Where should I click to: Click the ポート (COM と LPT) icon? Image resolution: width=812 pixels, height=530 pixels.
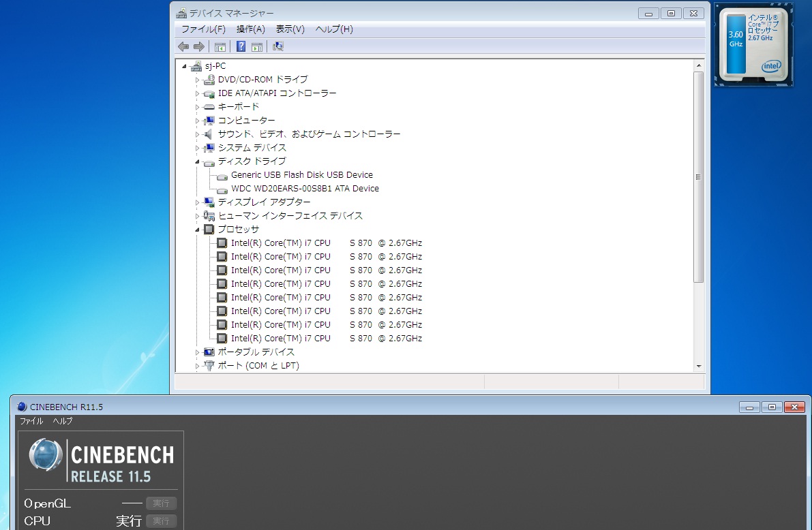click(209, 365)
